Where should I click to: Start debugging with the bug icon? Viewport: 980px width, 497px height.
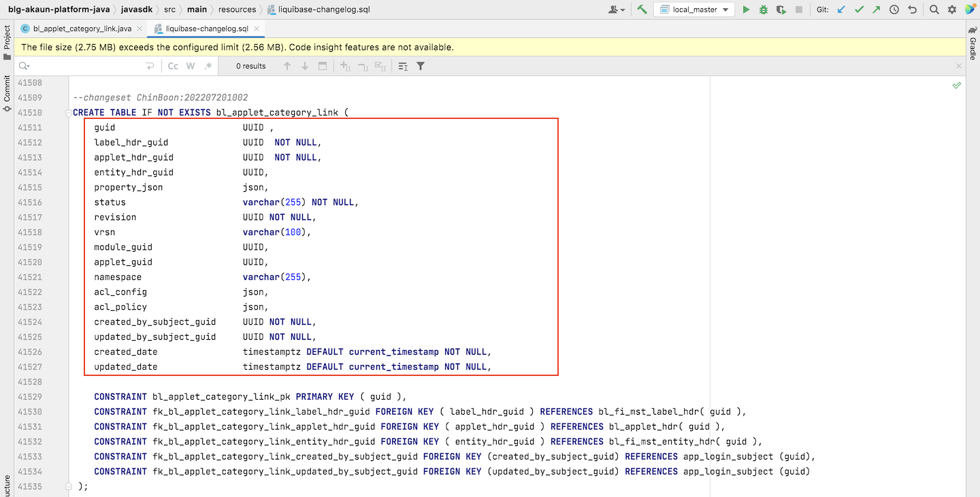(764, 10)
